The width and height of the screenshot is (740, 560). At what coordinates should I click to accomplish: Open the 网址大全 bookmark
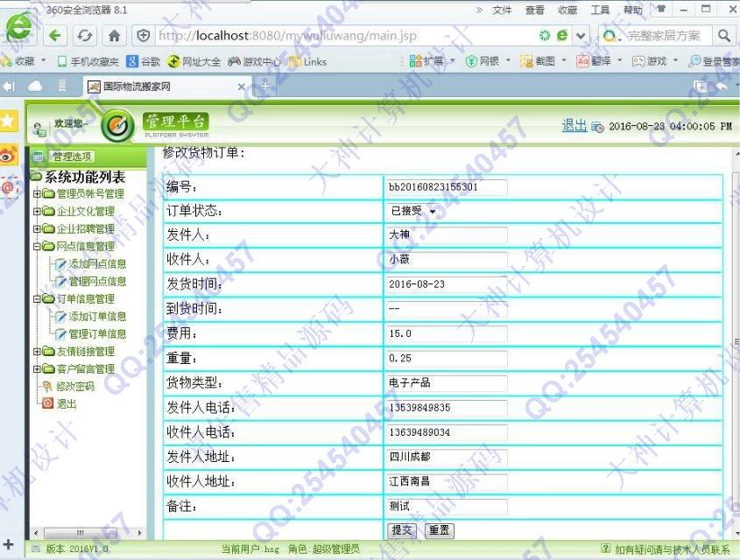point(194,61)
